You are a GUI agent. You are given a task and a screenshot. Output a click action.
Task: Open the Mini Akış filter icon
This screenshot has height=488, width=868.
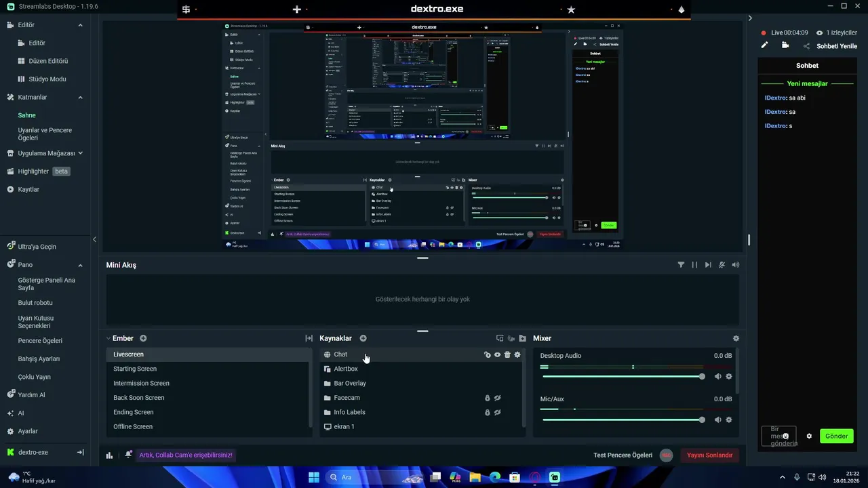coord(681,265)
